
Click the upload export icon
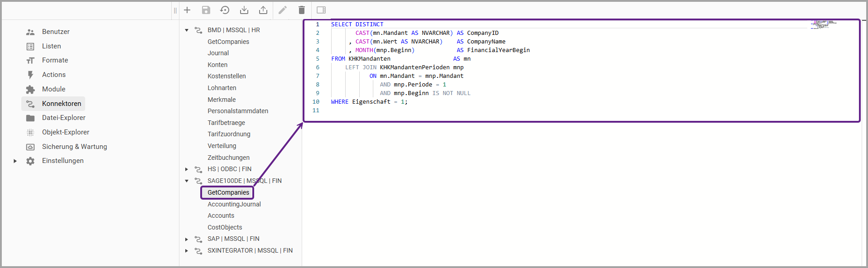click(263, 10)
